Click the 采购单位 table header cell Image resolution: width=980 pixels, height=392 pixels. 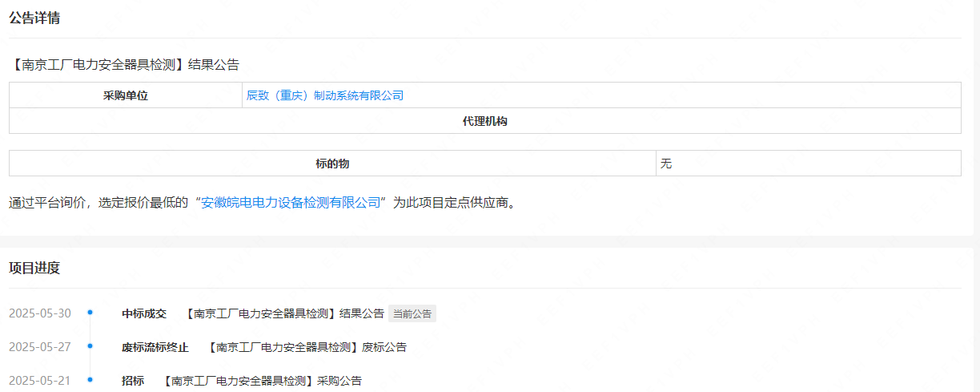click(126, 95)
